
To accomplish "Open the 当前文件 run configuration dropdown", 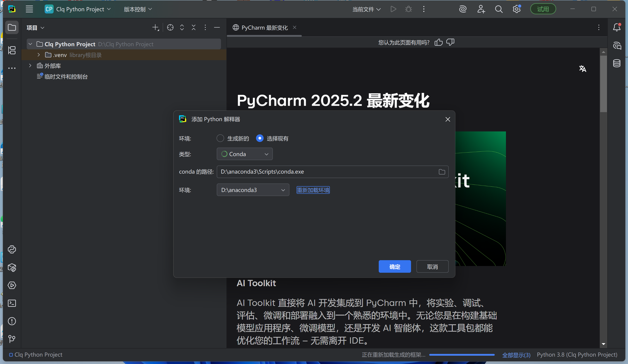I will (366, 9).
